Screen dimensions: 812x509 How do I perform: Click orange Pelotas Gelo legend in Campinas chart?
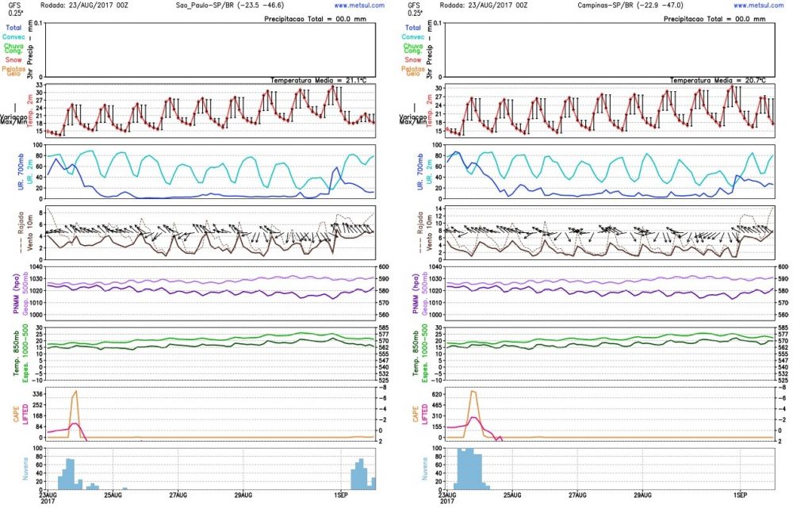pos(412,71)
